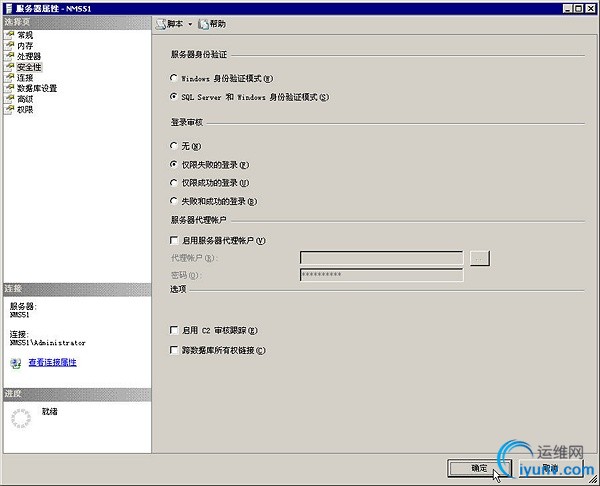Select the 安全性 page icon
The height and width of the screenshot is (486, 600).
tap(10, 67)
